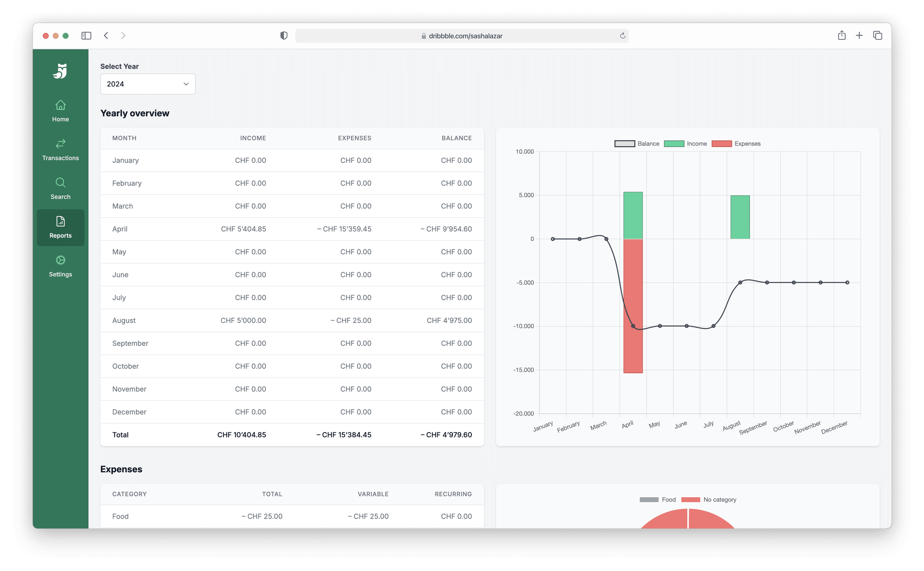This screenshot has height=571, width=924.
Task: Click the browser share icon
Action: pyautogui.click(x=841, y=35)
